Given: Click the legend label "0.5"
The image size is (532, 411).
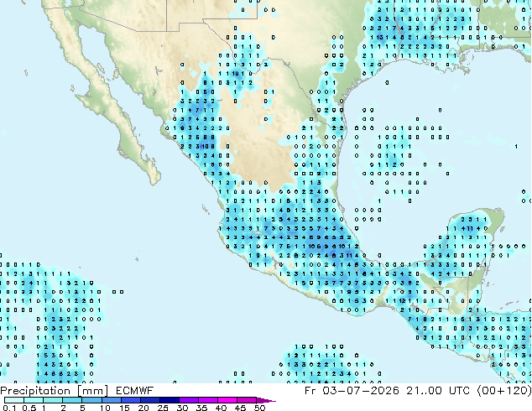Looking at the screenshot, I should [29, 408].
